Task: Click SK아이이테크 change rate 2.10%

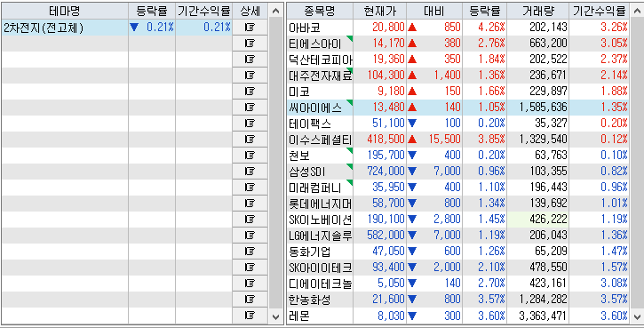Action: (491, 268)
